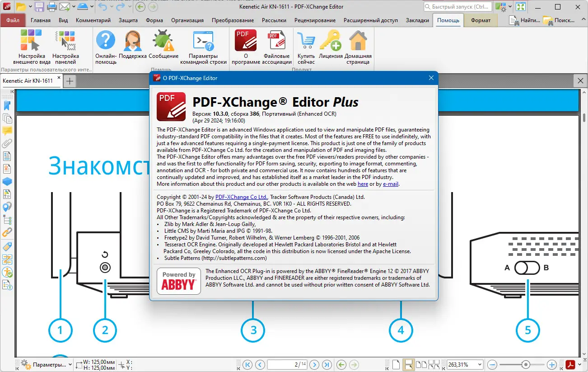The height and width of the screenshot is (372, 588).
Task: Open the Comments pane icon
Action: click(x=7, y=131)
